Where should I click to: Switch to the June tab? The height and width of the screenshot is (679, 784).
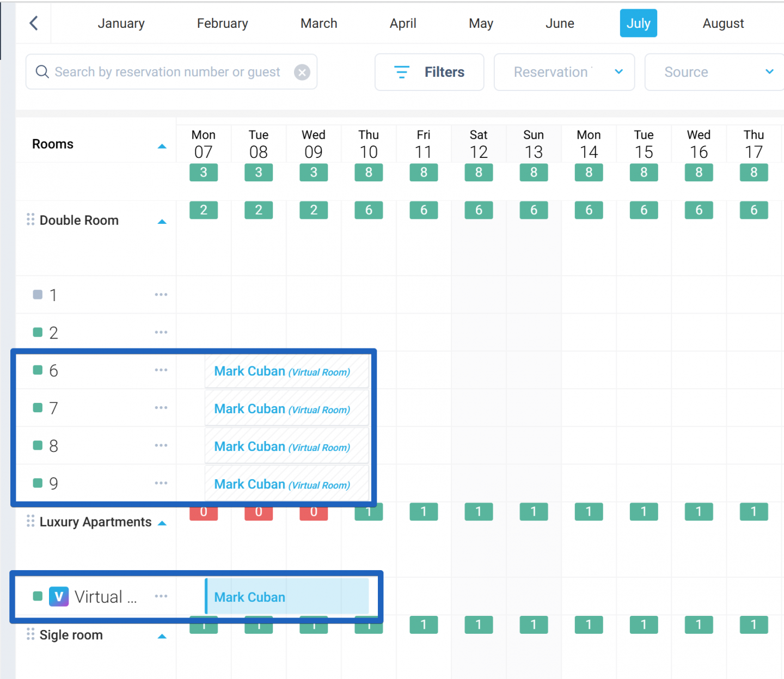560,23
